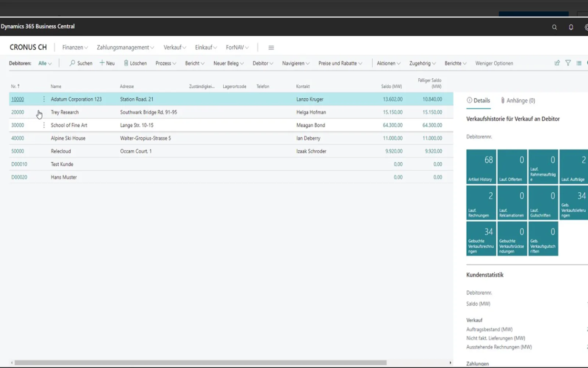Click Suchen to search the debtor list
Viewport: 588px width, 368px height.
[x=81, y=63]
